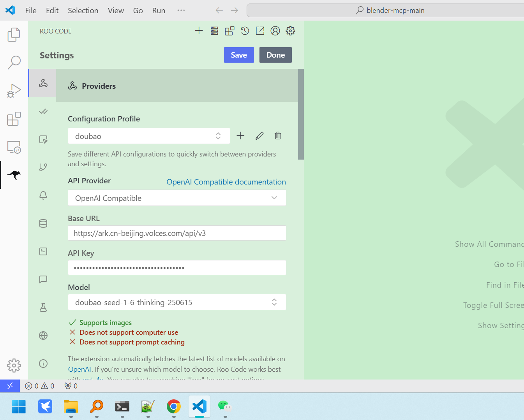Open Windows Start menu

[19, 407]
